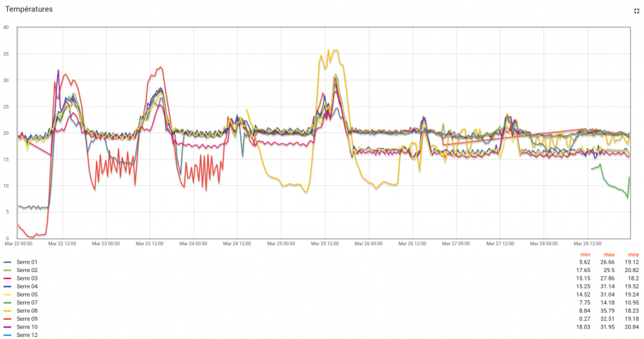Toggle the Serre 12 series label
This screenshot has height=339, width=644.
coord(27,335)
